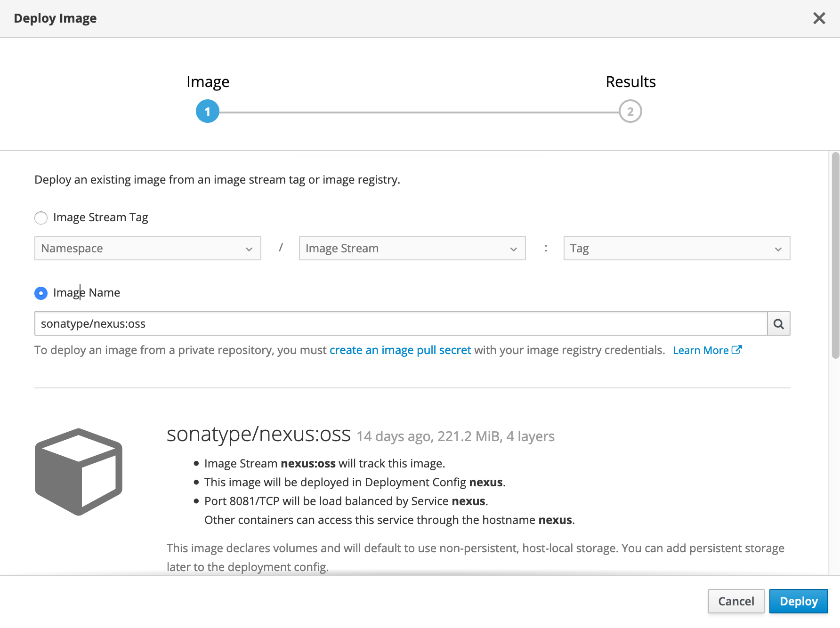Click the 'deployed in Deployment Config nexus' line

[355, 482]
